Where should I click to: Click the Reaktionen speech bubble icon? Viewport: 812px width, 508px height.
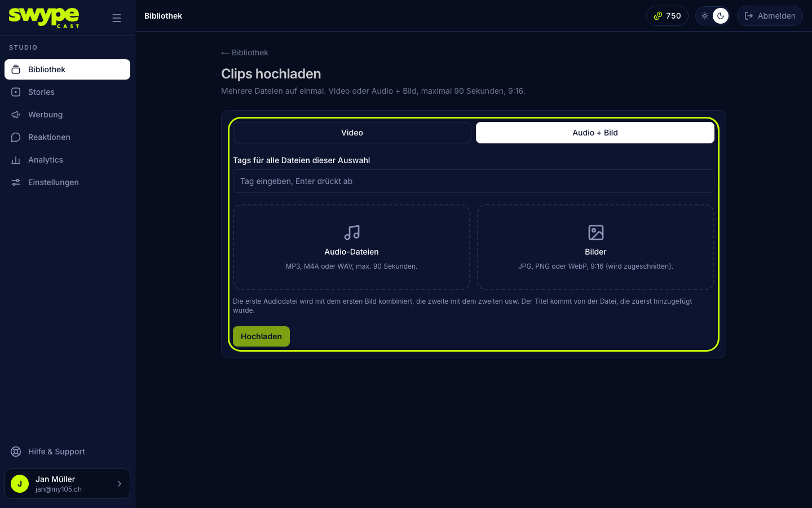click(x=16, y=137)
